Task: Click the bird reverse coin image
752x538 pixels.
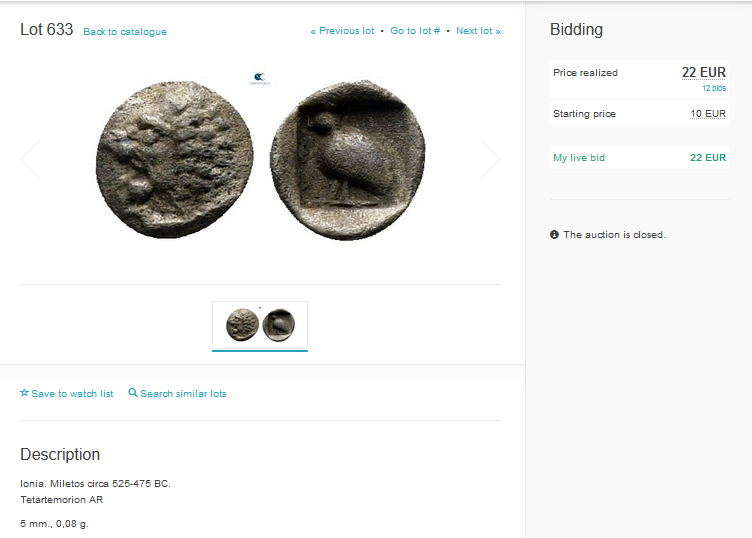Action: [348, 160]
